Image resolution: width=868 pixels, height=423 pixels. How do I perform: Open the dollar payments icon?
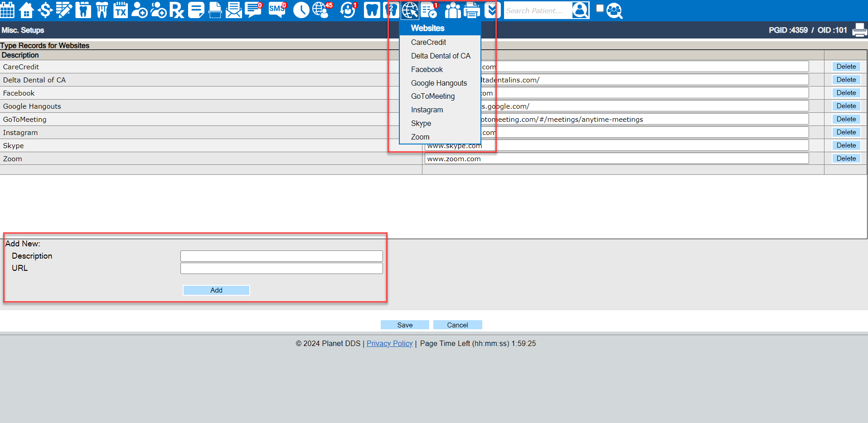45,10
